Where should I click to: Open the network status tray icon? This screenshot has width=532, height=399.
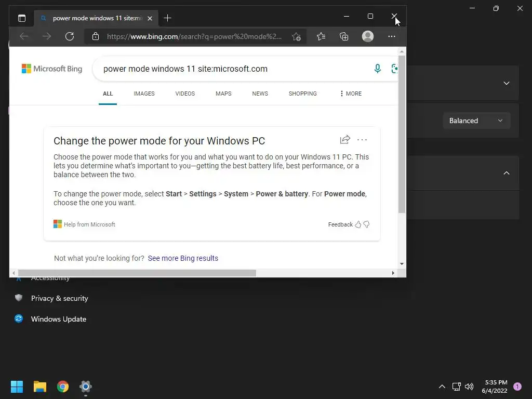(x=456, y=387)
